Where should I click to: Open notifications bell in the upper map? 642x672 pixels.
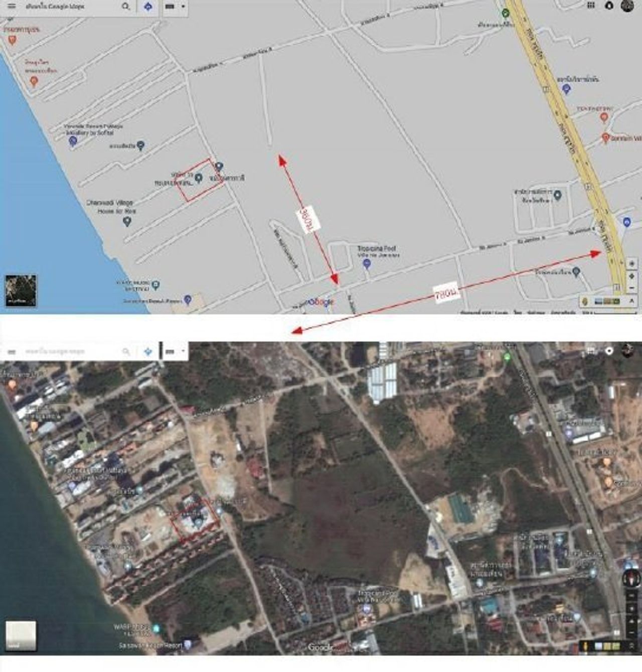609,5
